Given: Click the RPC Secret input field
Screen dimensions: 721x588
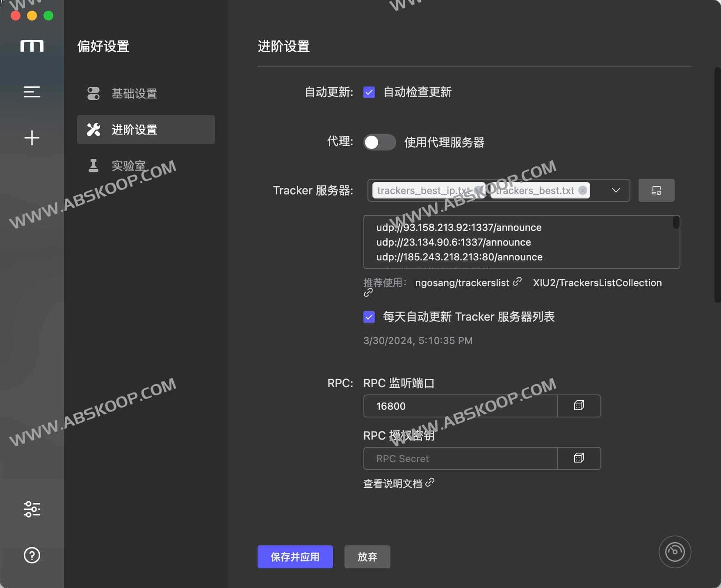Looking at the screenshot, I should (x=459, y=458).
